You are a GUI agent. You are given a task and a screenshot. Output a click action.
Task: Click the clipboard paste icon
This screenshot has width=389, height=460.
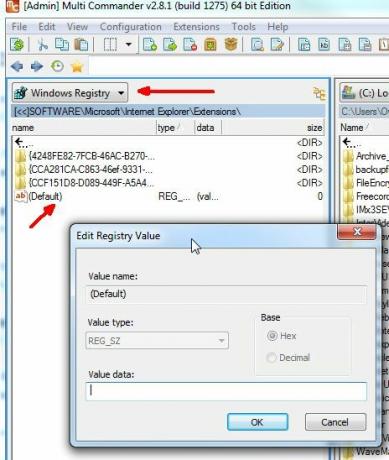81,44
